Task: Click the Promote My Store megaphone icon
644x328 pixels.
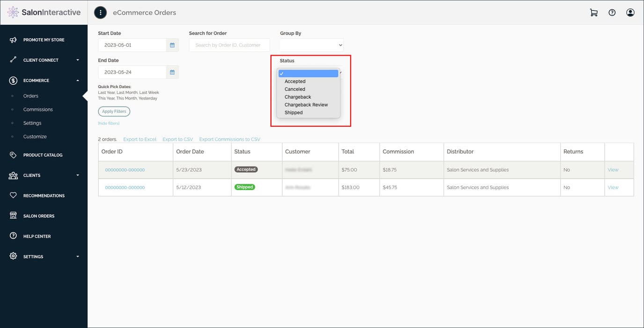Action: [x=13, y=40]
